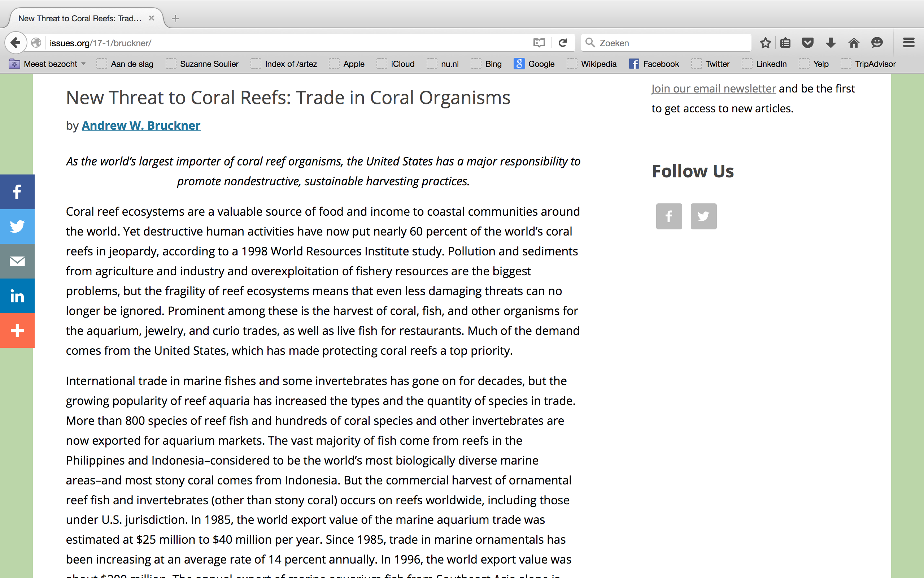The width and height of the screenshot is (924, 578).
Task: Open author link Andrew W. Bruckner
Action: pyautogui.click(x=141, y=125)
